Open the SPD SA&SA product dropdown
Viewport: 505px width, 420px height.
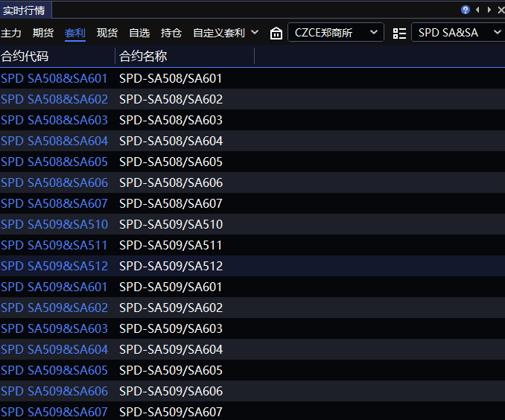(459, 32)
